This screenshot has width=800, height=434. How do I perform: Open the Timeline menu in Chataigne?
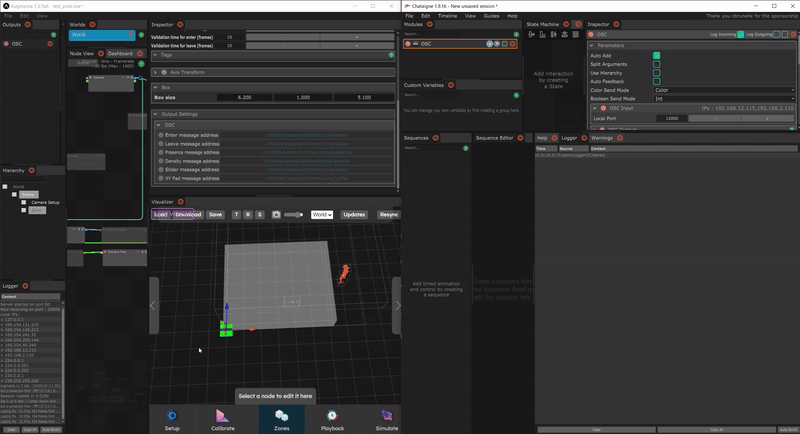tap(446, 16)
